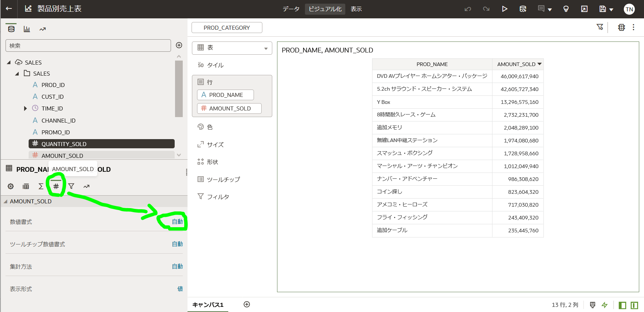This screenshot has height=312, width=644.
Task: Switch to the 表示 tab
Action: [356, 9]
